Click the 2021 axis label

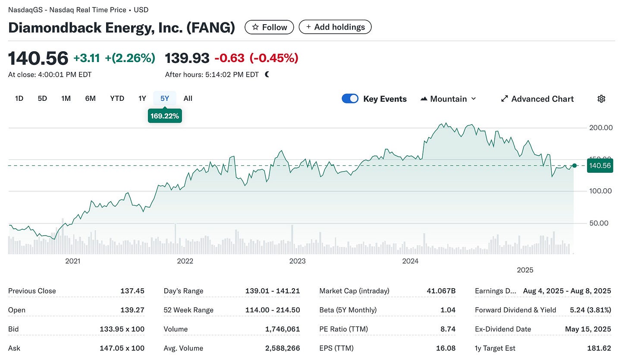click(72, 261)
